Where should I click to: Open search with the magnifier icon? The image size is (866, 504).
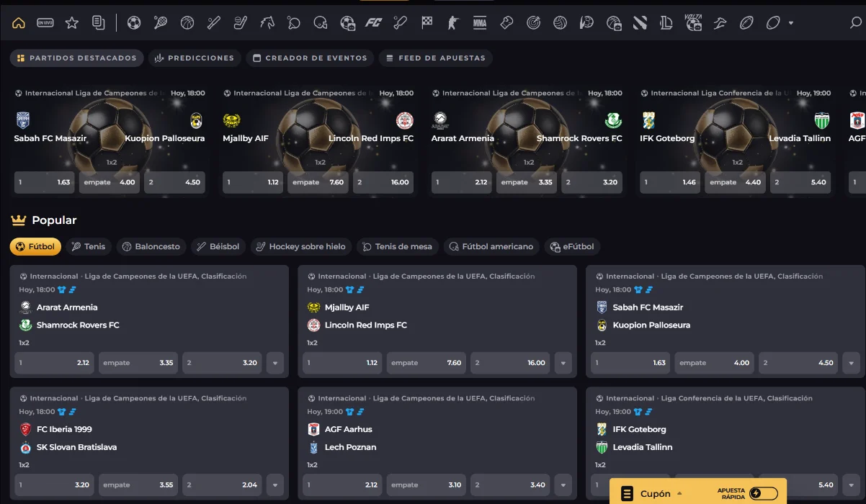(x=855, y=23)
